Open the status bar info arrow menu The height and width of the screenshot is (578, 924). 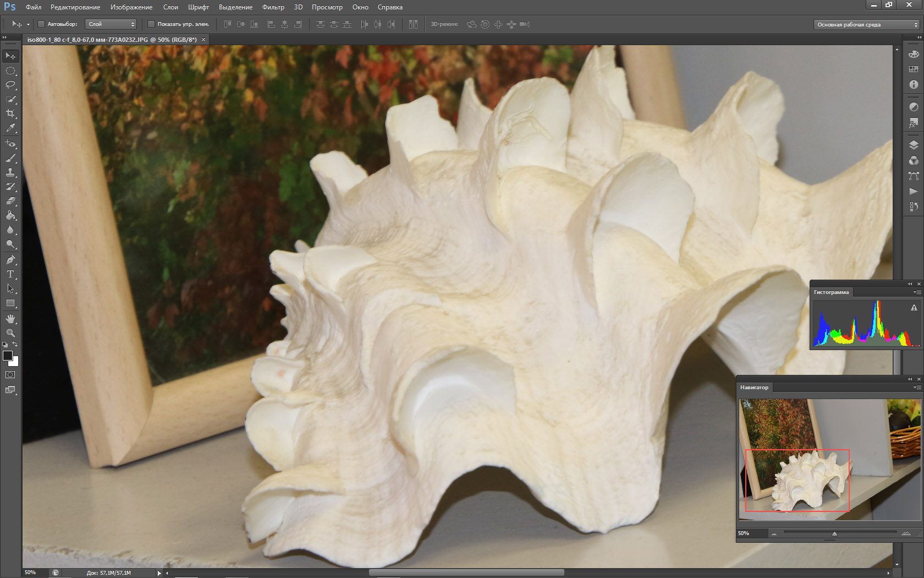click(x=159, y=573)
